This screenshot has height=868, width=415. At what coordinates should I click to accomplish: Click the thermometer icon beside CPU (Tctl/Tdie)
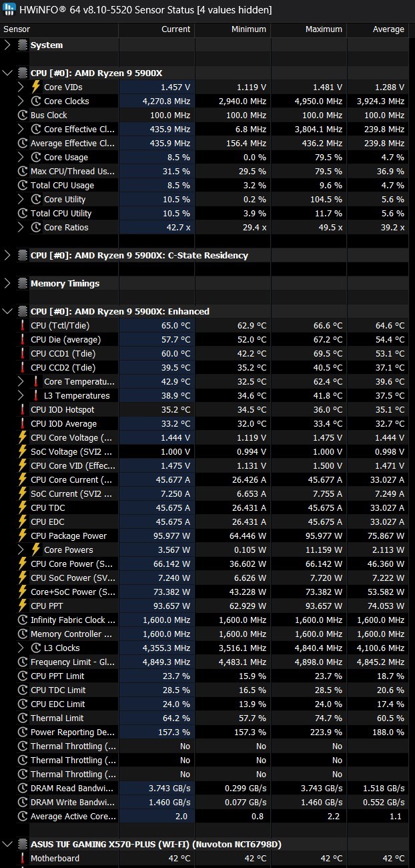tap(23, 326)
